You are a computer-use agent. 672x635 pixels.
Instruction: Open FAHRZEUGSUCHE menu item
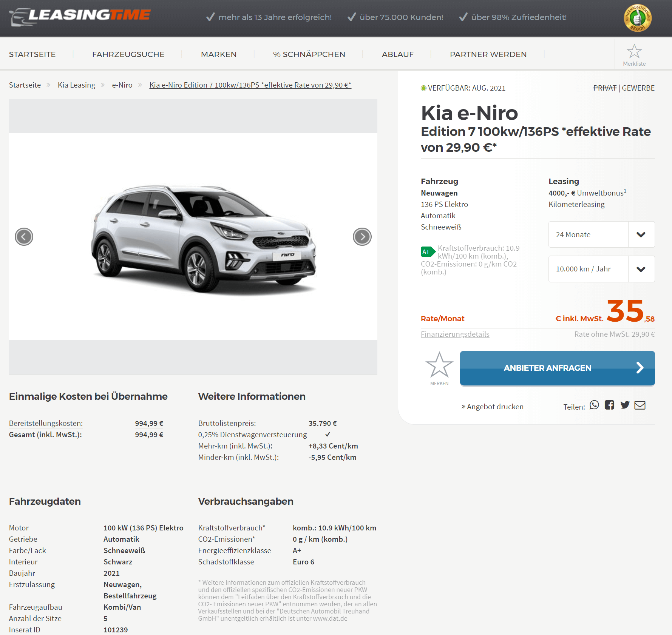(x=128, y=54)
